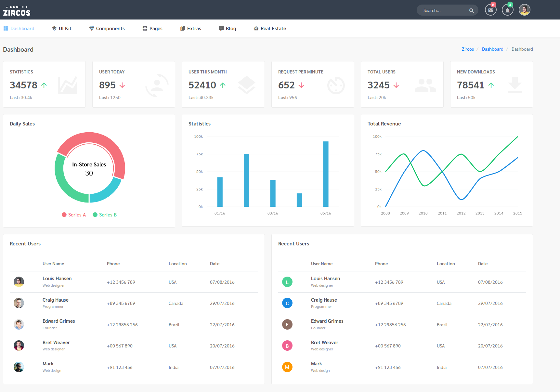The height and width of the screenshot is (392, 560).
Task: Click the 2012 axis label in Total Revenue
Action: click(461, 213)
